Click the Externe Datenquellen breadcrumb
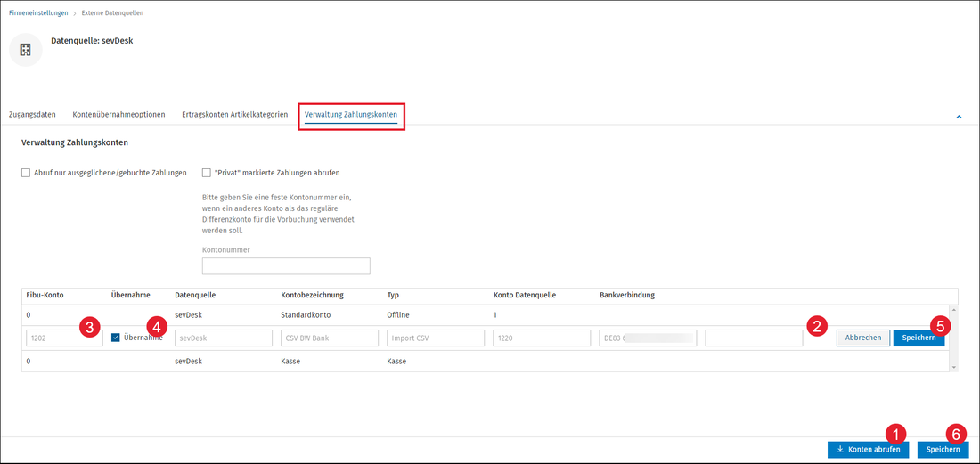 (112, 13)
